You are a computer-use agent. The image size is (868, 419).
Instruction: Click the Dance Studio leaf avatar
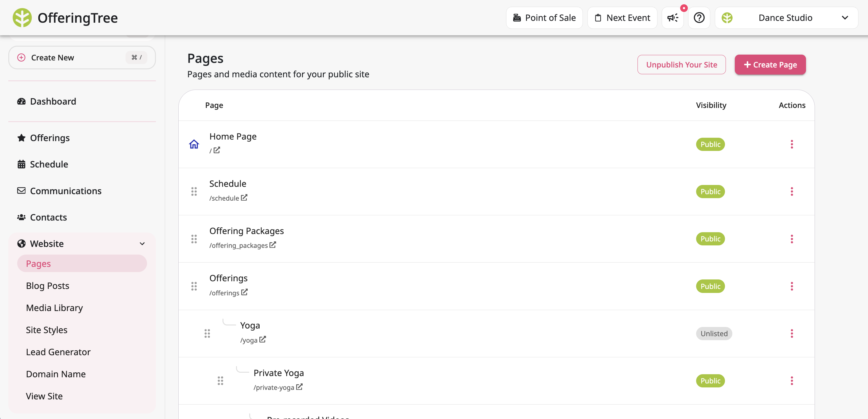coord(727,18)
